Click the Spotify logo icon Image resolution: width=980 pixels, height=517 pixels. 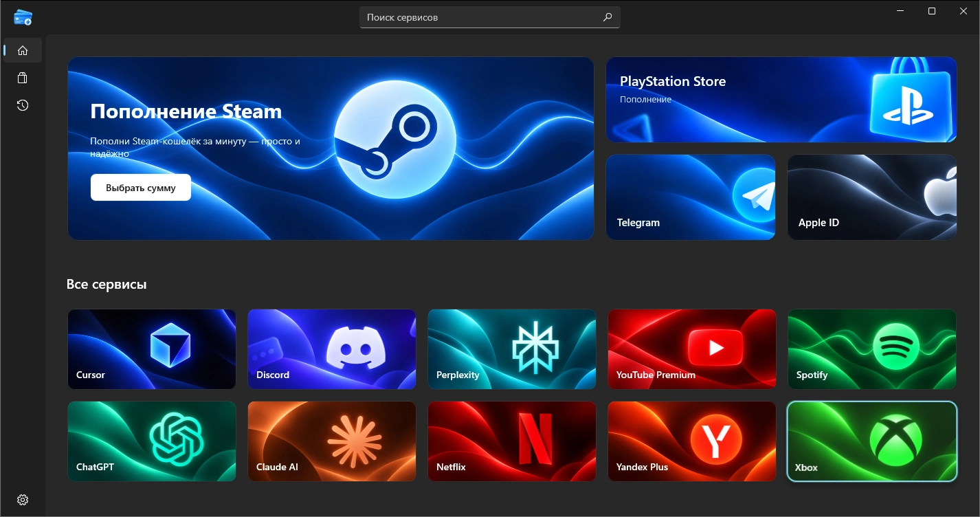click(896, 347)
